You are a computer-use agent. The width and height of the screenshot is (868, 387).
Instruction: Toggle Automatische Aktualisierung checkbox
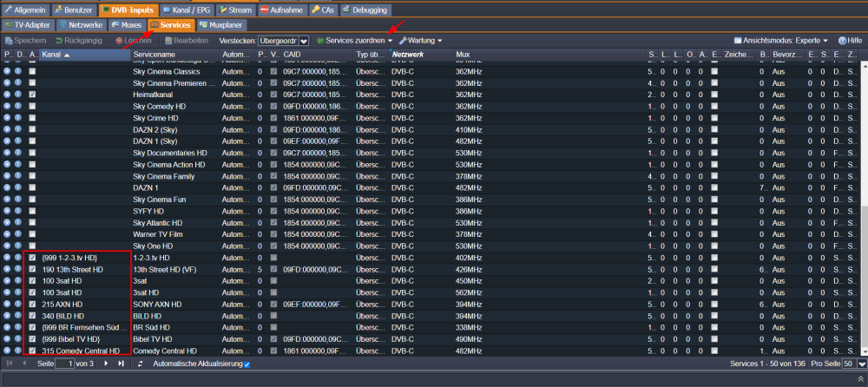coord(247,364)
